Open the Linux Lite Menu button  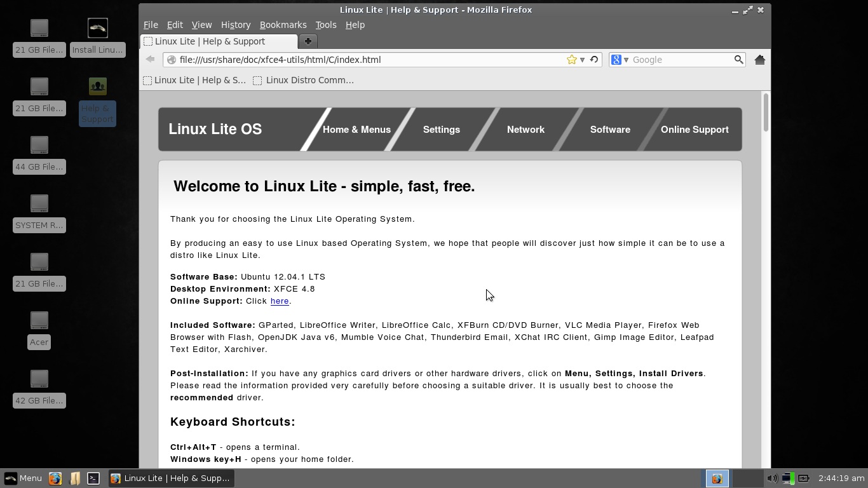23,478
